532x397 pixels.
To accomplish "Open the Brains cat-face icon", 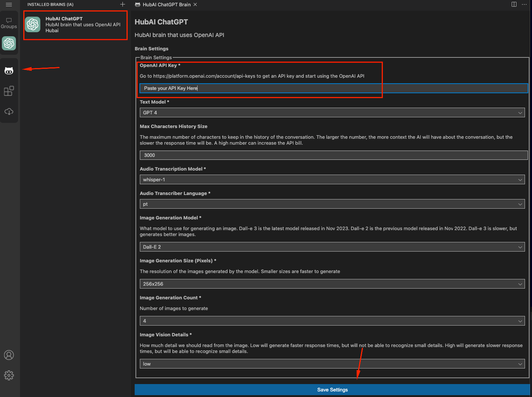I will pos(9,70).
